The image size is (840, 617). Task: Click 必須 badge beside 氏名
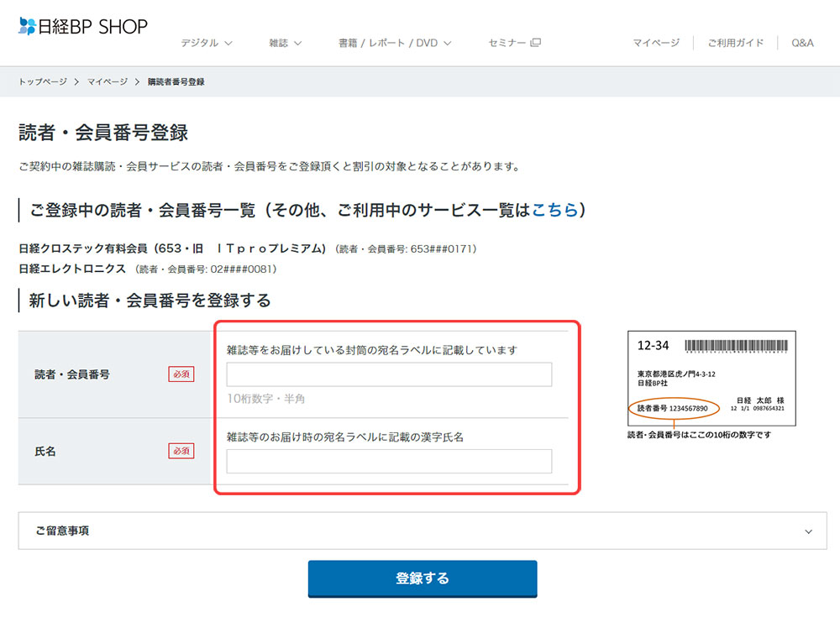point(181,451)
